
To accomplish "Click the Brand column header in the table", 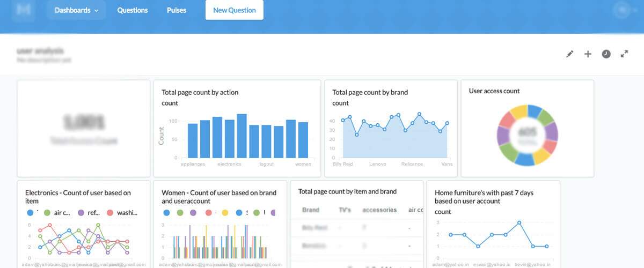I will pos(311,210).
